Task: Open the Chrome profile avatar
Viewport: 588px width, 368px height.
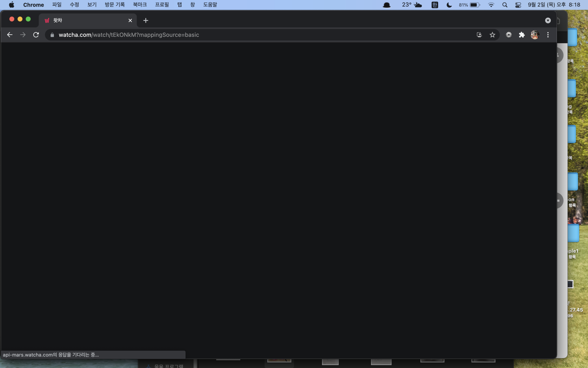Action: [535, 35]
